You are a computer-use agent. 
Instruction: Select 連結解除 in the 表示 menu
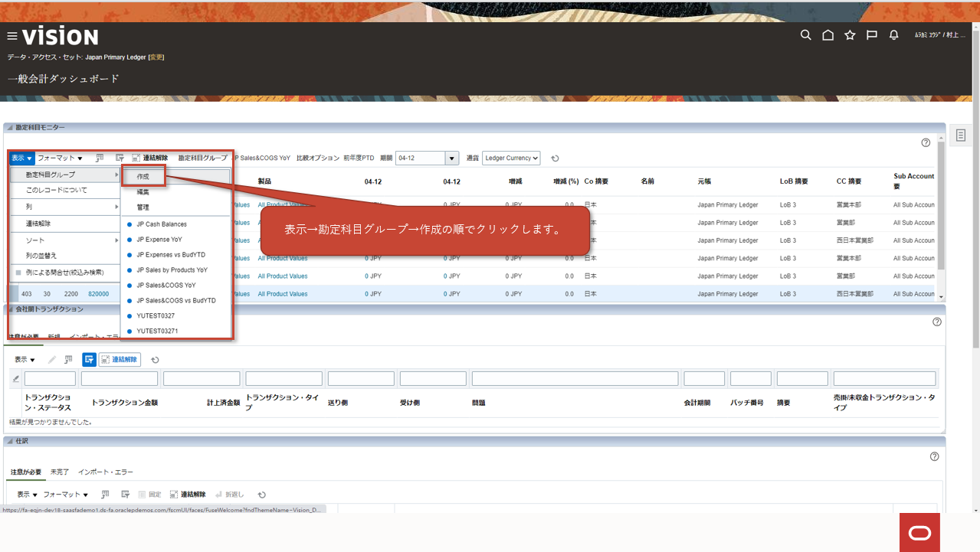(x=65, y=224)
